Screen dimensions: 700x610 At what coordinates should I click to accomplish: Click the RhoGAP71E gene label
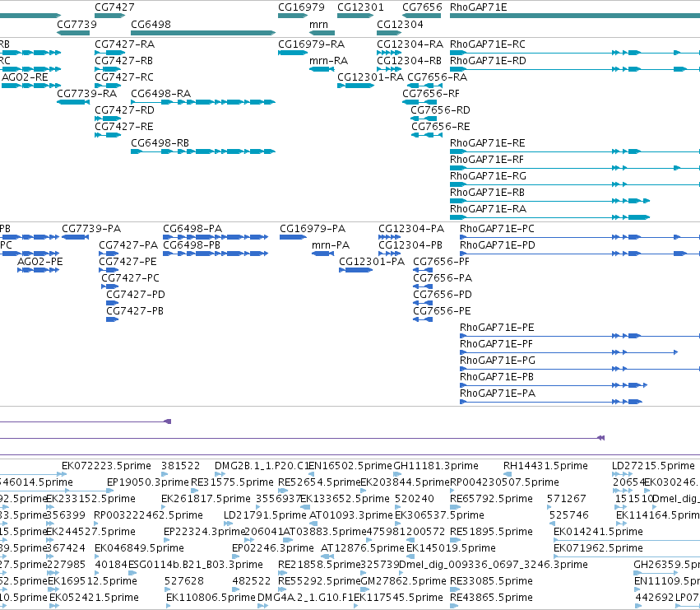[479, 7]
